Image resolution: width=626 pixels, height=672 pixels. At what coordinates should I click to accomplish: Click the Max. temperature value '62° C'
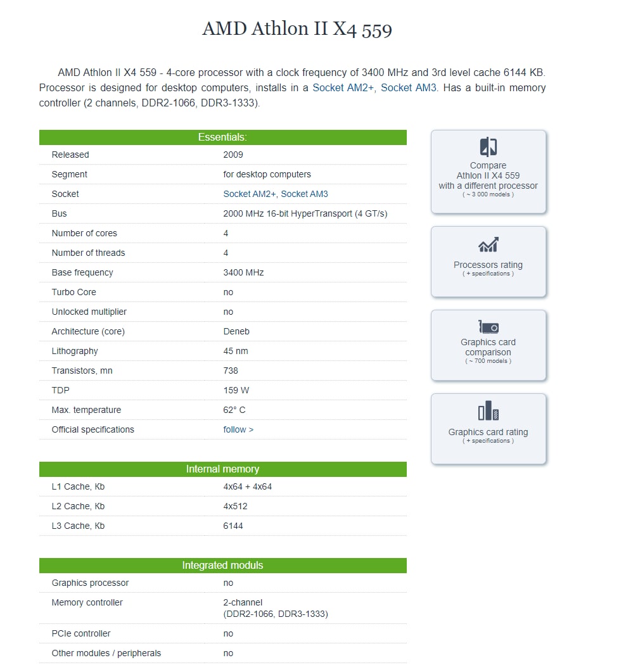(234, 410)
